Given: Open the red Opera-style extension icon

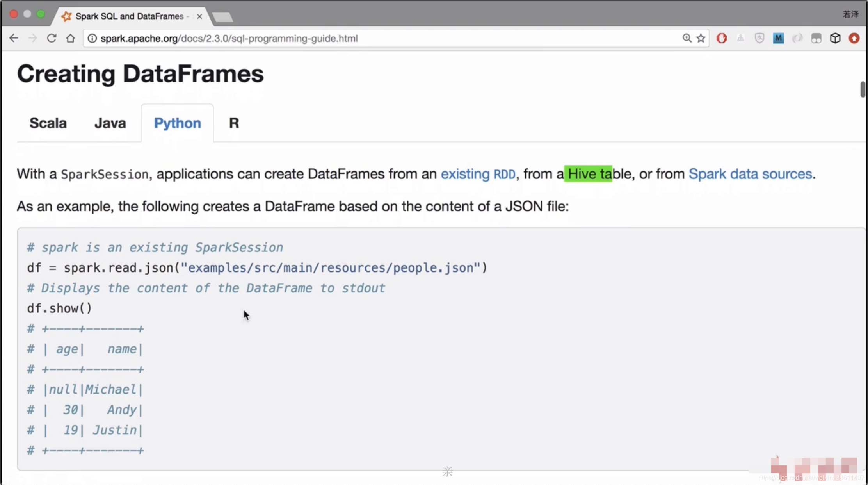Looking at the screenshot, I should point(722,38).
